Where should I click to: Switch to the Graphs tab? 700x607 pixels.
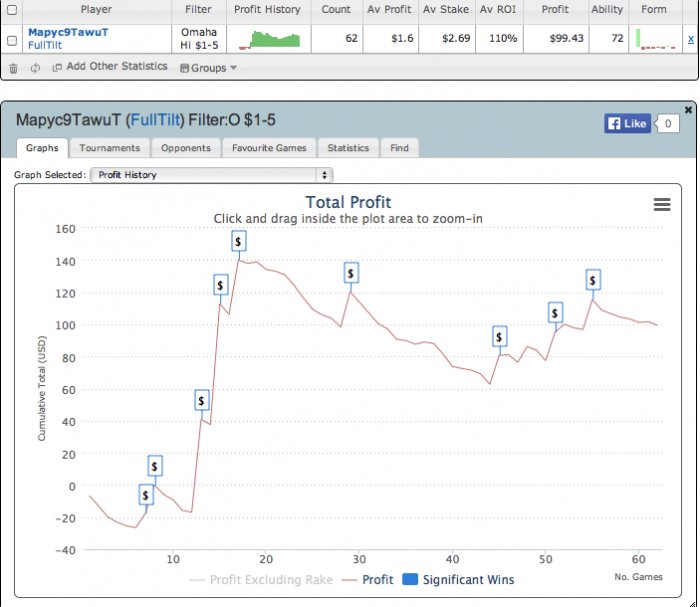[42, 148]
